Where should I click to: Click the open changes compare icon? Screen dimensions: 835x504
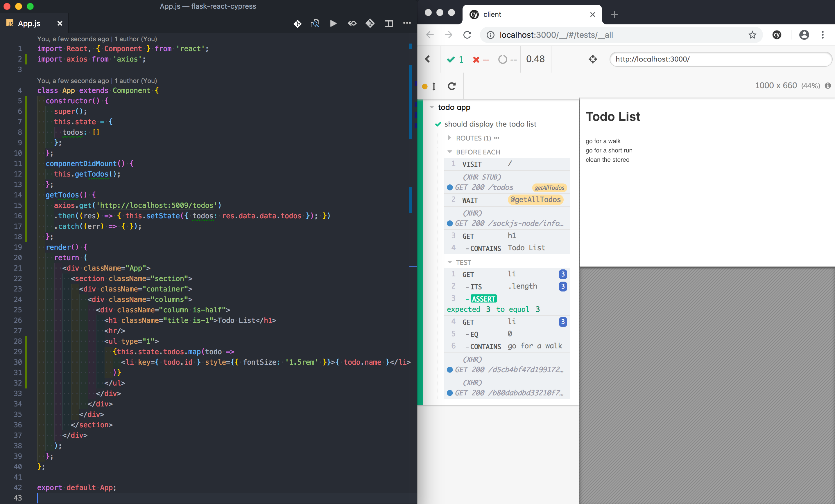(315, 23)
